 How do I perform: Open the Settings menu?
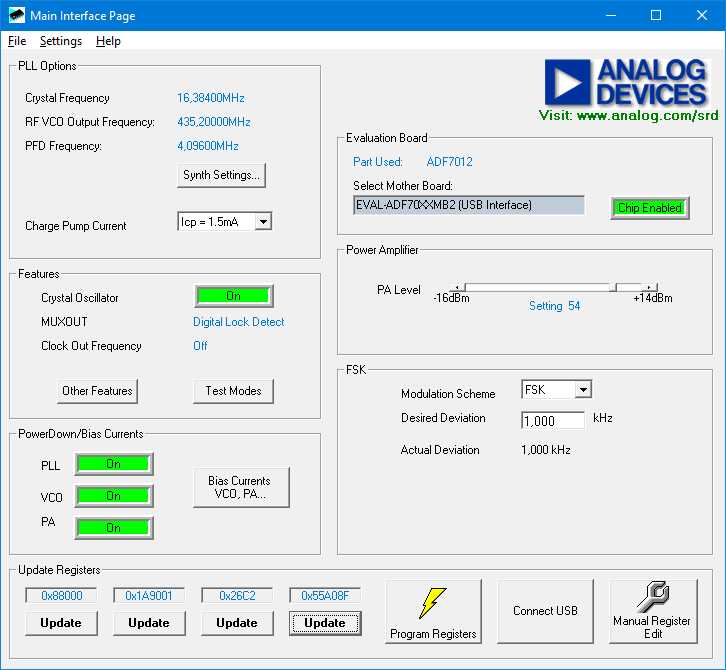61,41
